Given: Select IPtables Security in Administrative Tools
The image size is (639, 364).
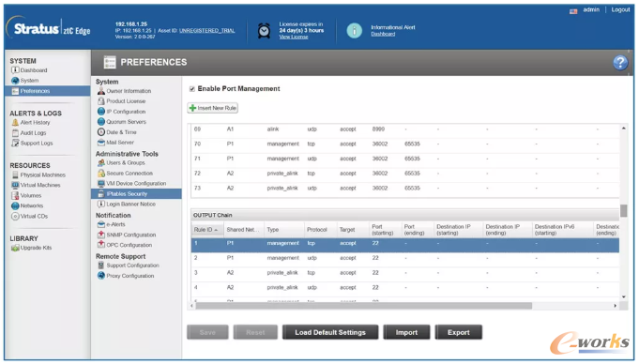Looking at the screenshot, I should click(x=136, y=193).
